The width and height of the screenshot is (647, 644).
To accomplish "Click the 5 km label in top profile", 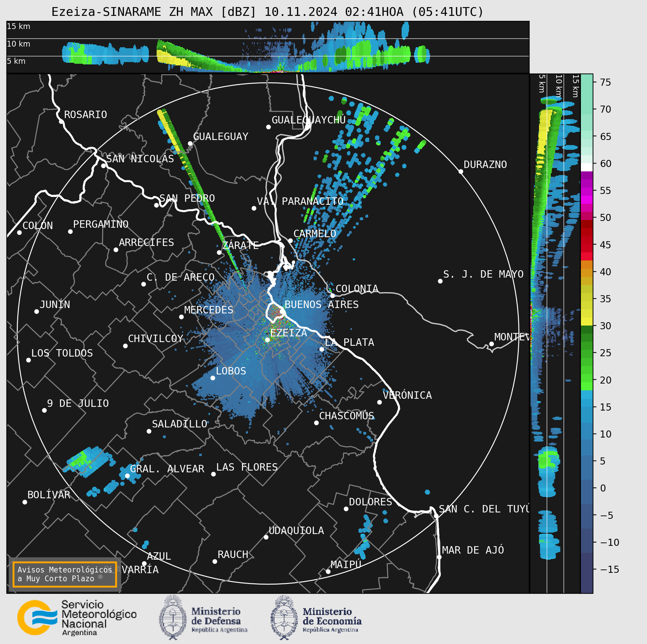I will [16, 61].
